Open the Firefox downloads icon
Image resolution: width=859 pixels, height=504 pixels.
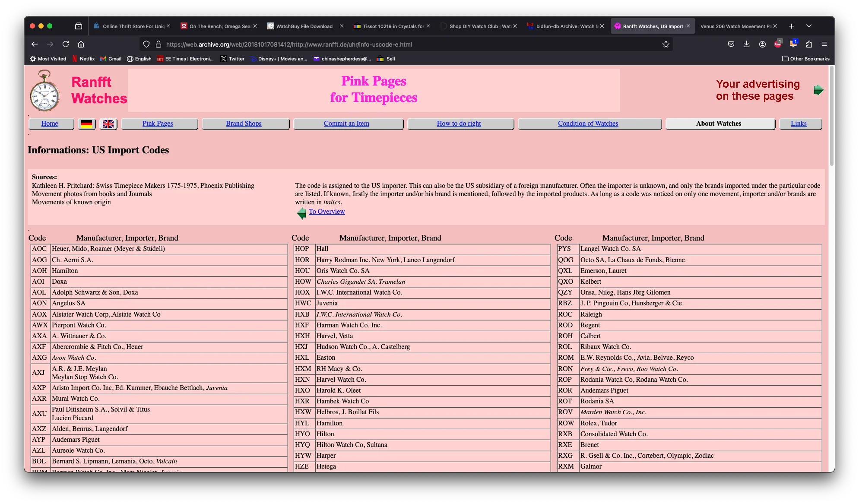(x=746, y=44)
